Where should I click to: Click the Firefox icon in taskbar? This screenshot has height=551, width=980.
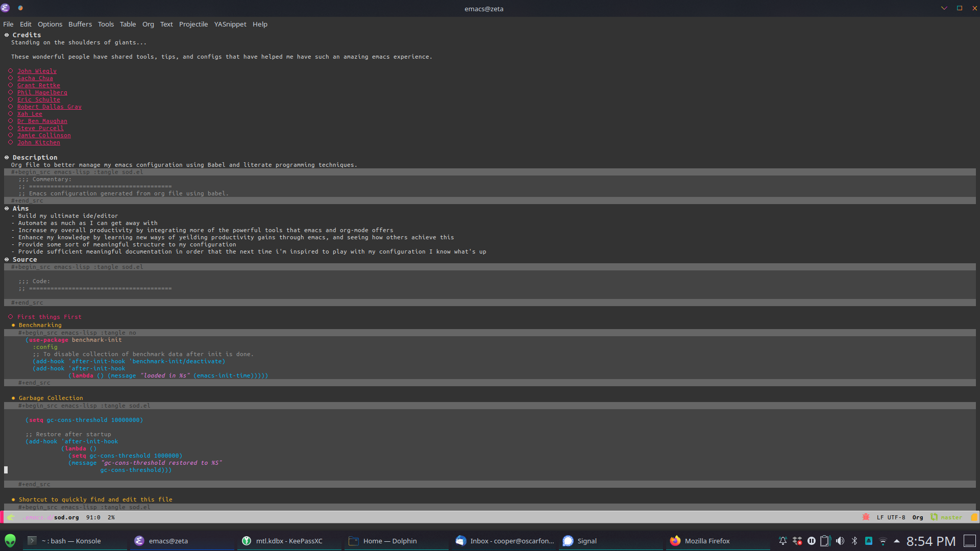(675, 540)
